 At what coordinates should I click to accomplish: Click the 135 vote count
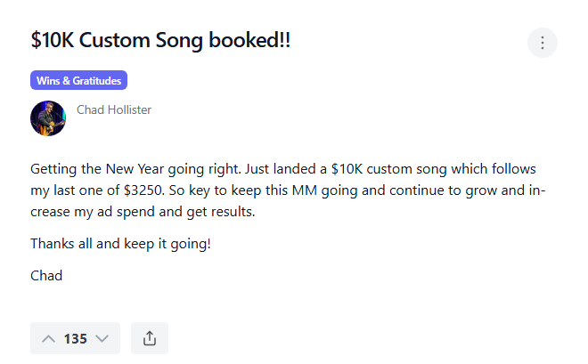click(76, 339)
